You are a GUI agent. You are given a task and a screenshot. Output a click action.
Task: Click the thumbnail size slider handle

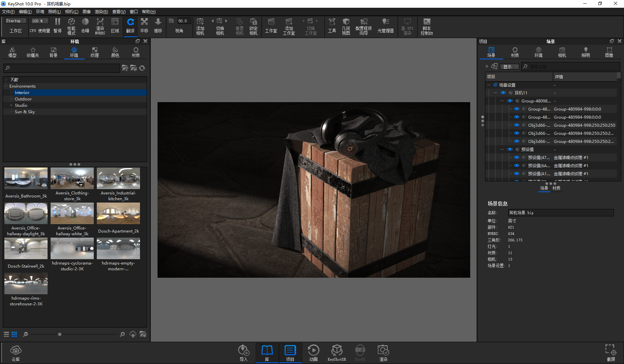60,334
